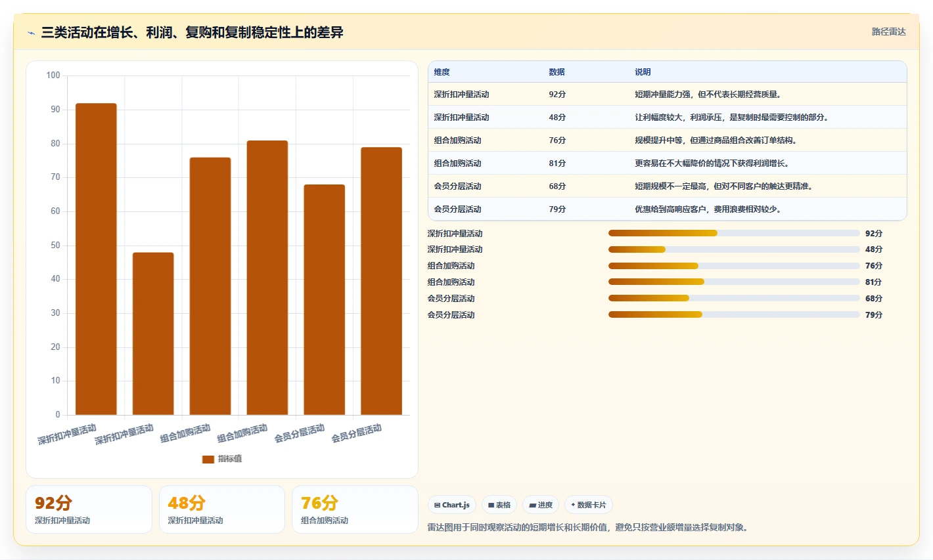Toggle the 指标值 legend swatch below the chart

point(208,459)
